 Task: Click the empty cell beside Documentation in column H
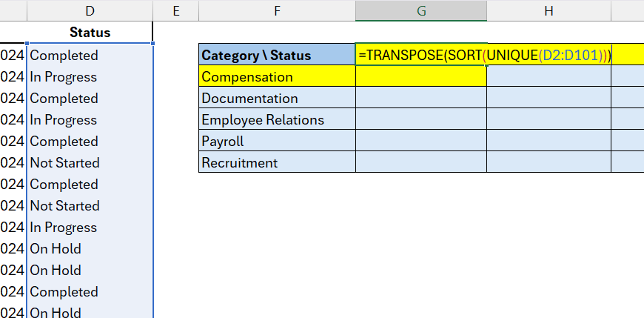[549, 98]
